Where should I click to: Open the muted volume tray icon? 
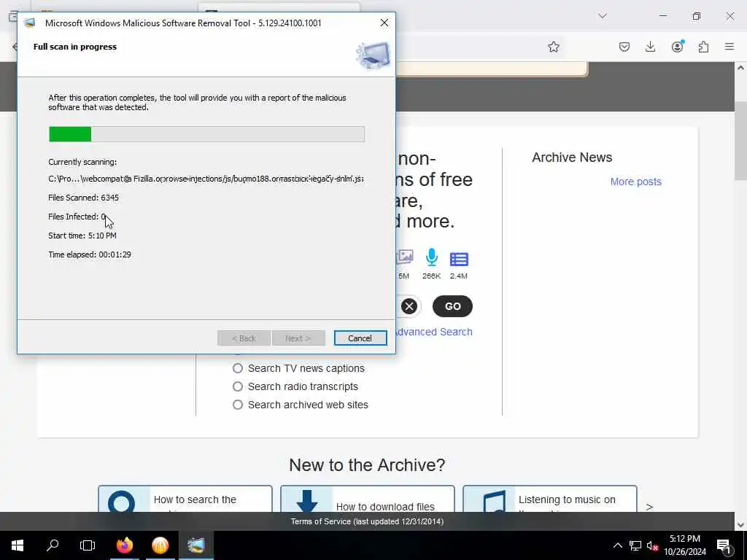[x=653, y=545]
